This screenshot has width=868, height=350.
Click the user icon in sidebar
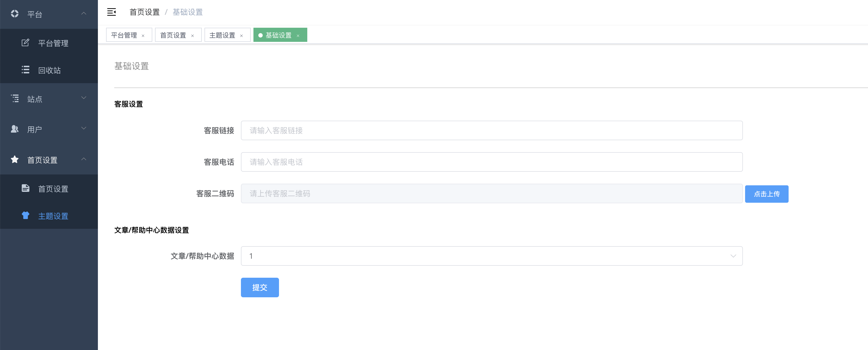point(14,129)
